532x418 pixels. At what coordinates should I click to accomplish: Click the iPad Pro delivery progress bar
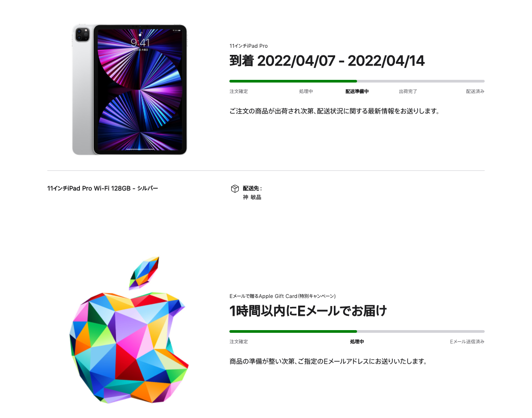click(x=357, y=81)
